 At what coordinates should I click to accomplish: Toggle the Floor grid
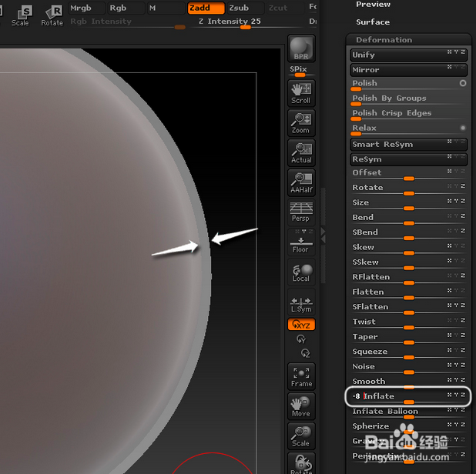[301, 242]
